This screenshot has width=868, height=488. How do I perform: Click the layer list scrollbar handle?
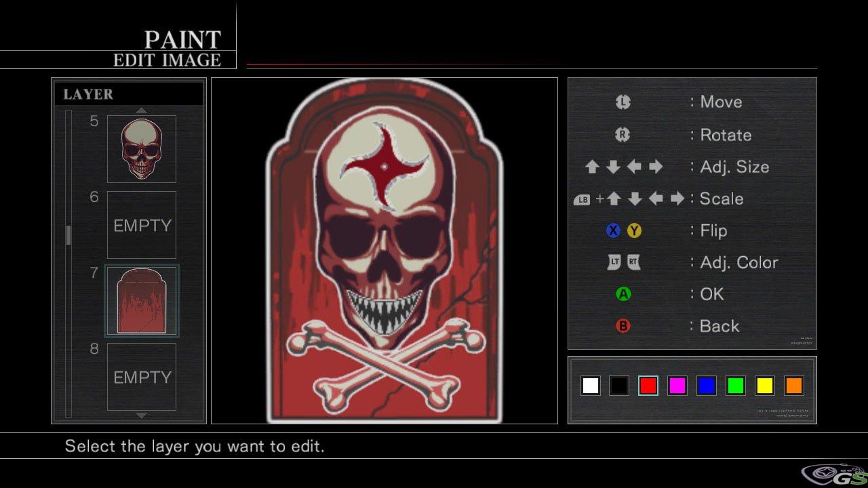click(x=68, y=235)
